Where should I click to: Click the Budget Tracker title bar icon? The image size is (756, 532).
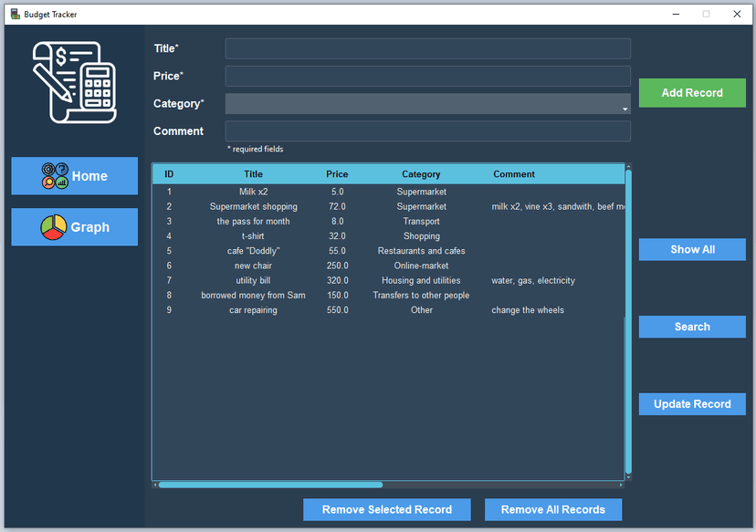15,14
